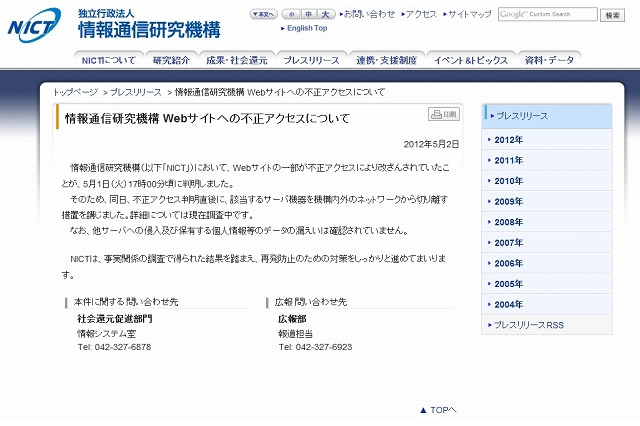Open 2011年 press releases

(x=547, y=160)
